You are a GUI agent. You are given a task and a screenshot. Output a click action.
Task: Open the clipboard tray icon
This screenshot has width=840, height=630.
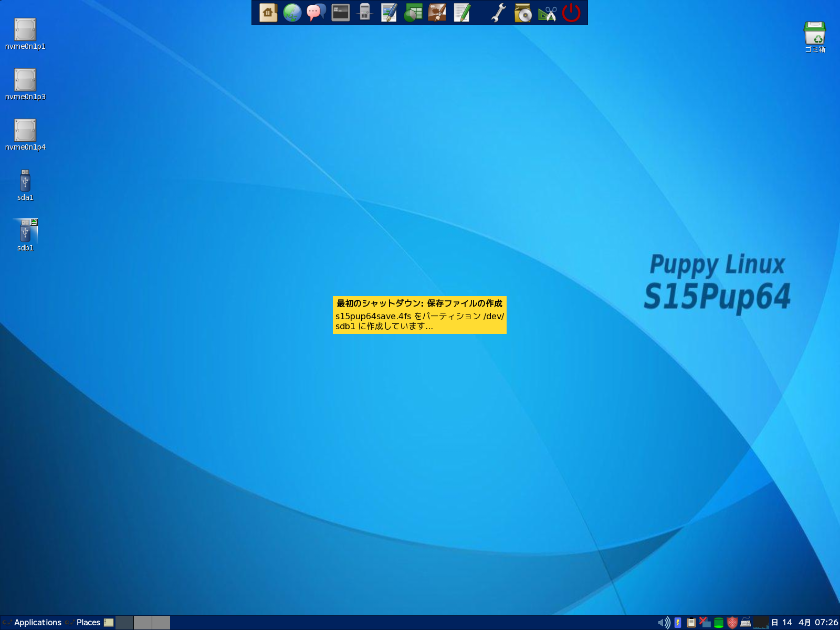coord(691,623)
